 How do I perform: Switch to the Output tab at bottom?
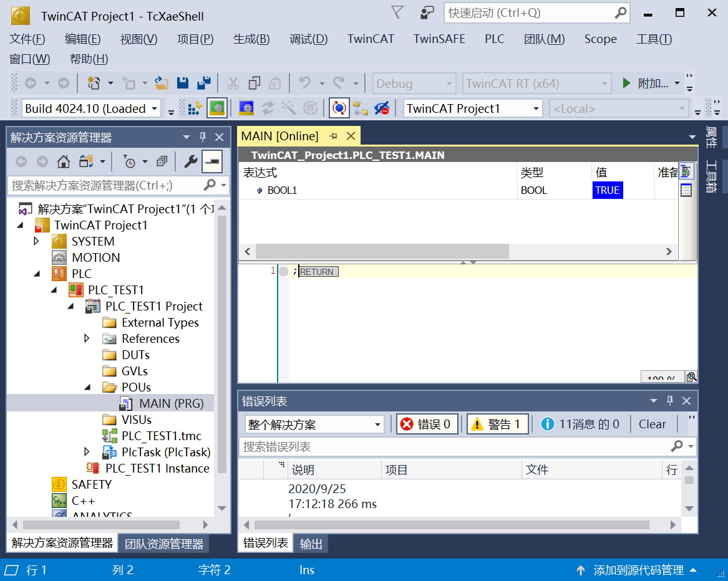coord(311,544)
